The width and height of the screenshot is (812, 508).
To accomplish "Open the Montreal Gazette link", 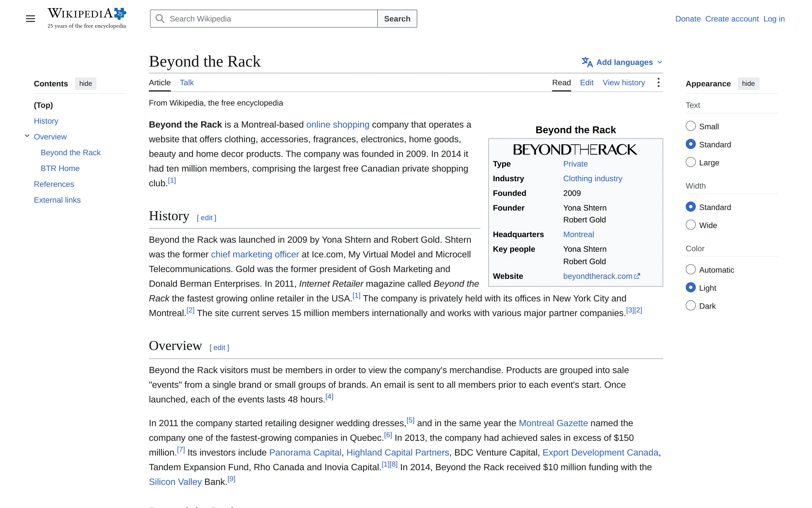I will click(x=553, y=423).
